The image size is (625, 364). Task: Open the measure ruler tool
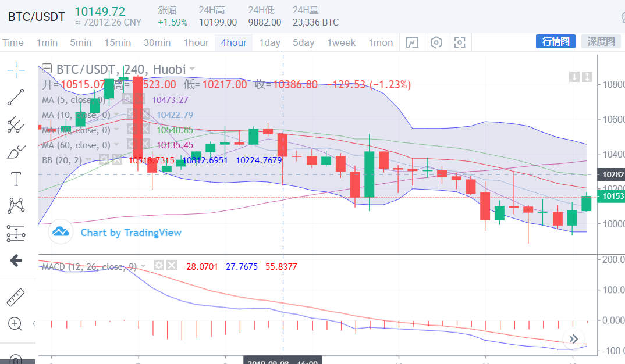pos(16,297)
